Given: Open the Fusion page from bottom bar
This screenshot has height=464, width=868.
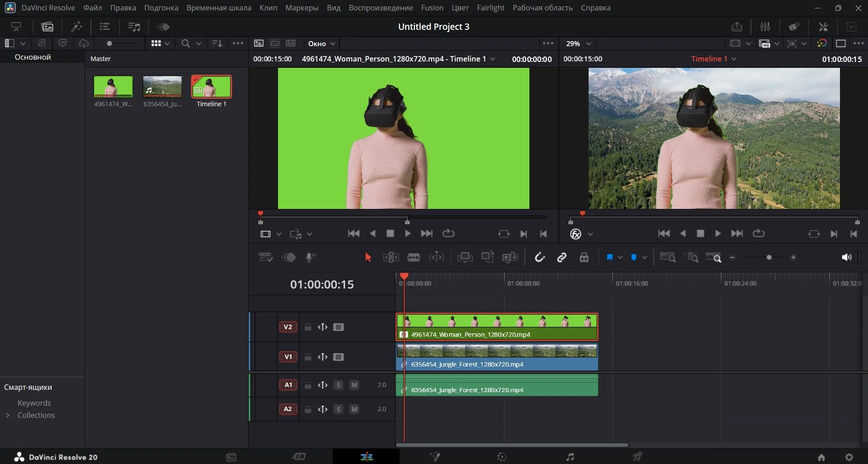Looking at the screenshot, I should coord(435,457).
